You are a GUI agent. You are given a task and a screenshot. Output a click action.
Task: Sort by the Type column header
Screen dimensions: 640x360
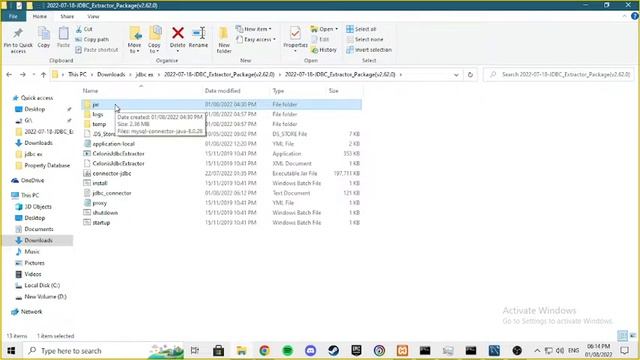[278, 91]
